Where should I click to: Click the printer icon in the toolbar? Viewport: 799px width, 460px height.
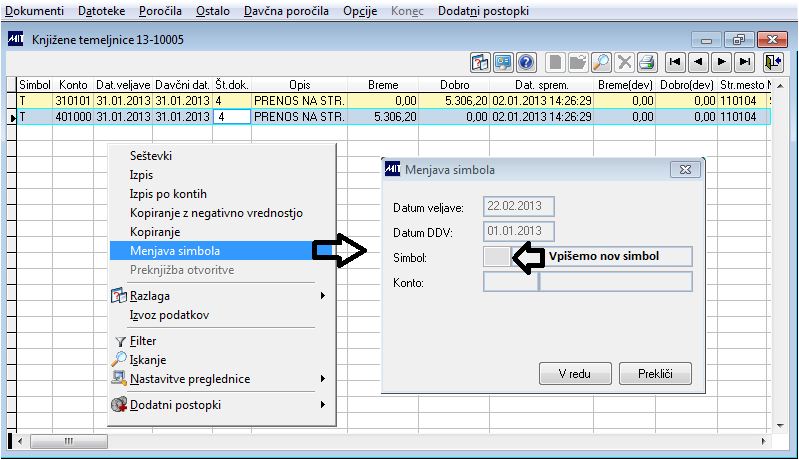(647, 62)
